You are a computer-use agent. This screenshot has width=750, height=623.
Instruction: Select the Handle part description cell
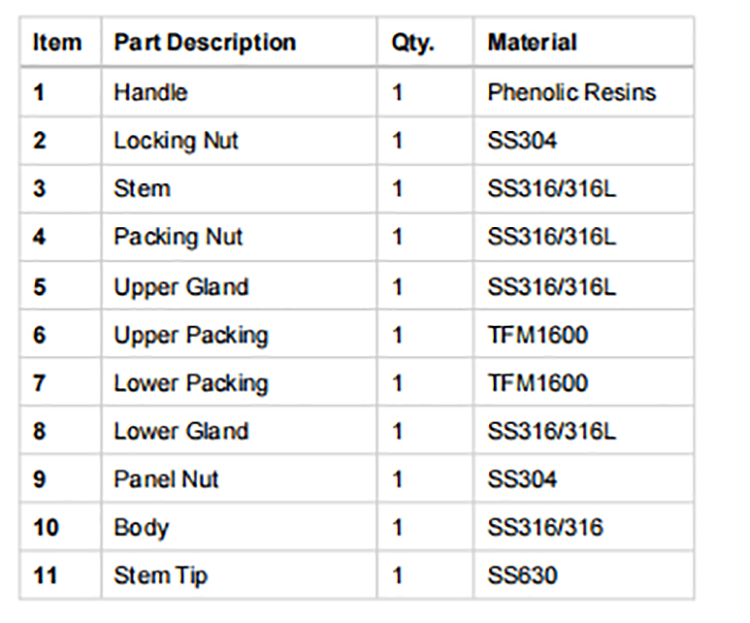pos(239,92)
